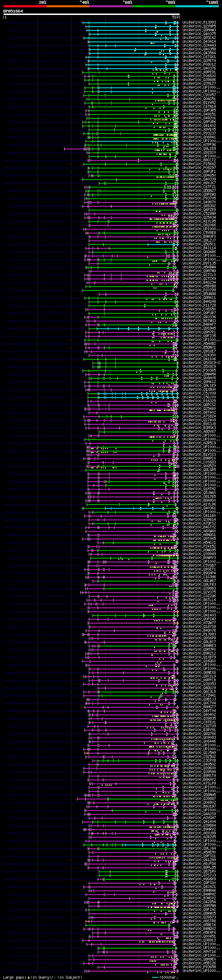Click the ~60% purple identity legend segment
Image resolution: width=222 pixels, height=980 pixels.
click(111, 6)
